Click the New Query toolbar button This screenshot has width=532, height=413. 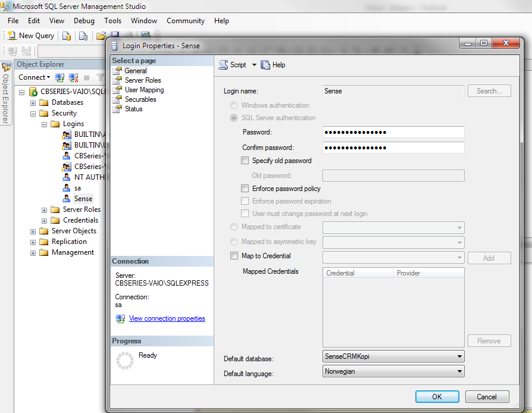(x=31, y=36)
